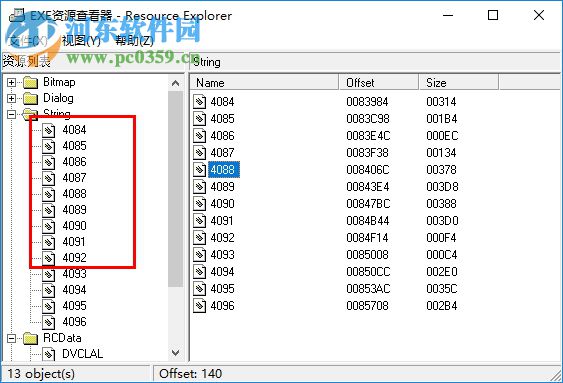The height and width of the screenshot is (383, 563).
Task: Expand the Bitmap tree folder
Action: tap(11, 83)
